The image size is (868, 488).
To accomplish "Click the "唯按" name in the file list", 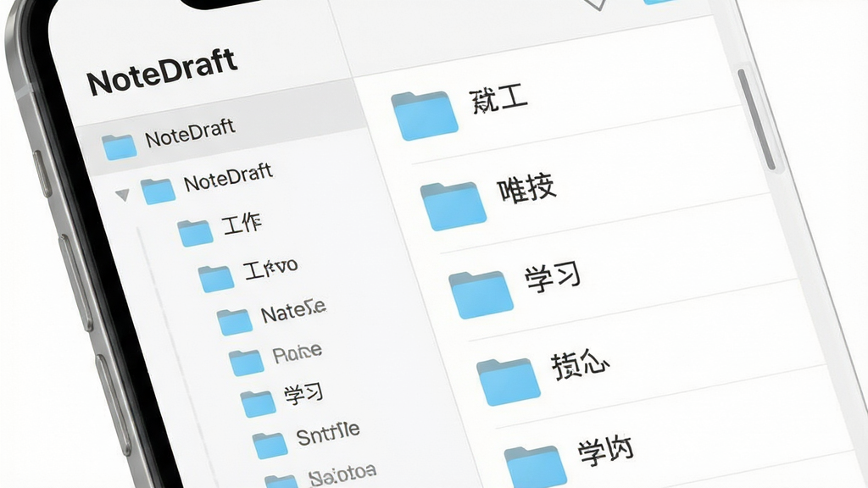I will pos(526,189).
